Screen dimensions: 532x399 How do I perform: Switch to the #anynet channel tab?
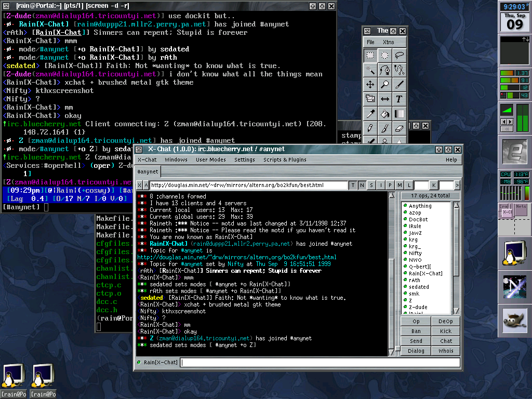148,171
